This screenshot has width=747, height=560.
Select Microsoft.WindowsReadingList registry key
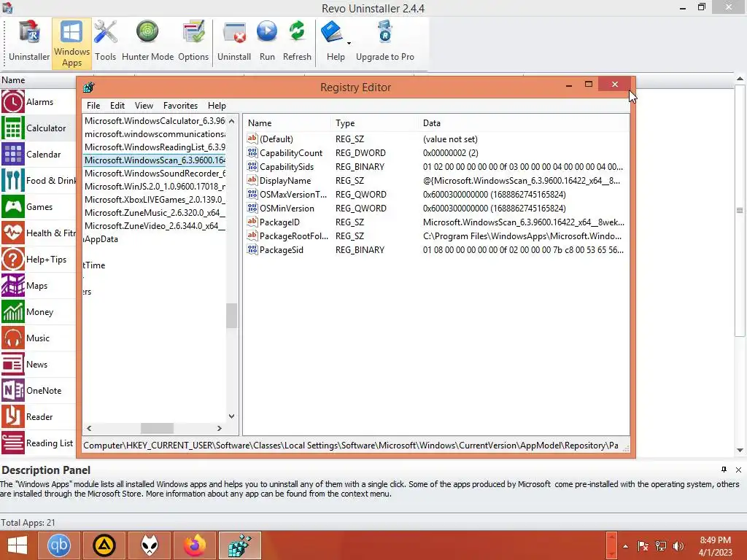(155, 147)
